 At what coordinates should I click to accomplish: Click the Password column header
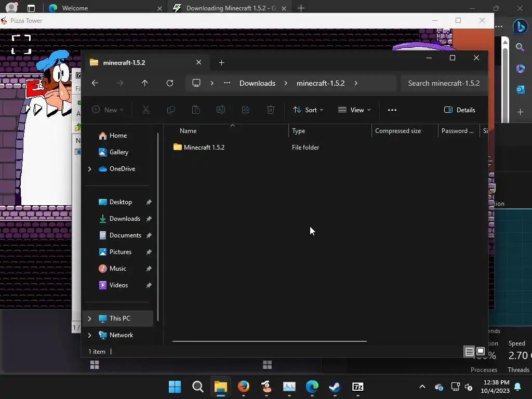tap(458, 131)
